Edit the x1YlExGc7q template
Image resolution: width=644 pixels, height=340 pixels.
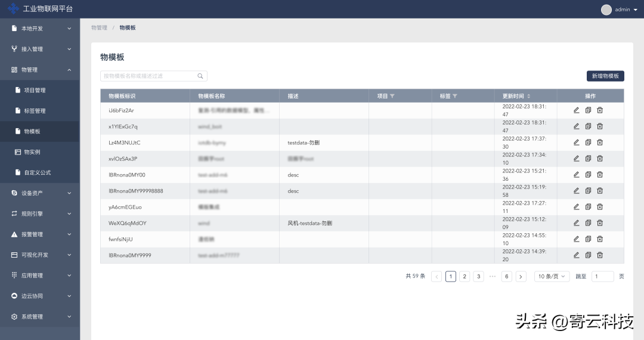pos(576,126)
